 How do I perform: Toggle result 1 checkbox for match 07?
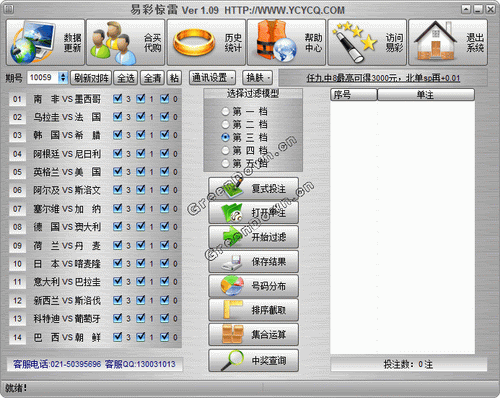pos(141,208)
